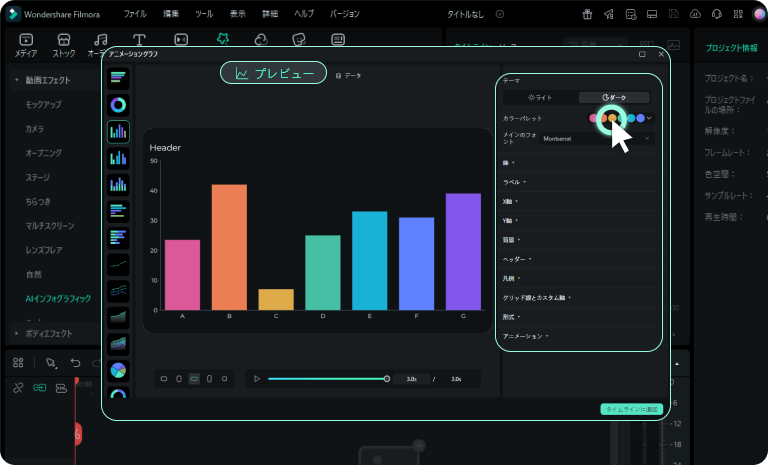Switch theme to ダーク (Dark)
Viewport: 768px width, 465px height.
614,97
